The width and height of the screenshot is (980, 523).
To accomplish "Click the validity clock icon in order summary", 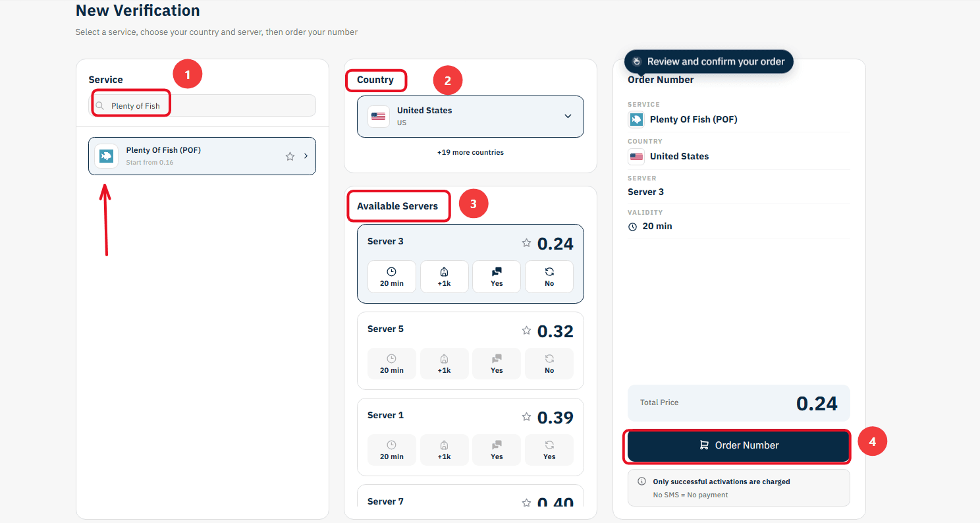I will (633, 227).
